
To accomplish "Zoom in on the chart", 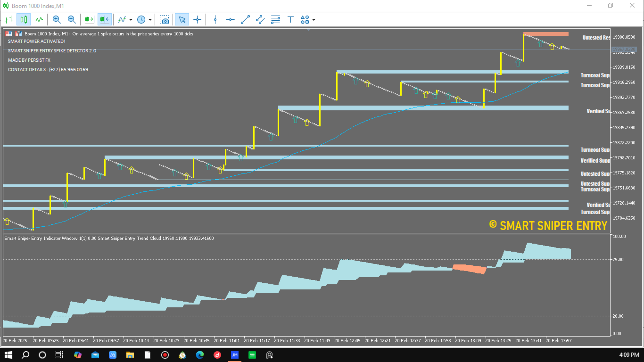I will (x=57, y=19).
